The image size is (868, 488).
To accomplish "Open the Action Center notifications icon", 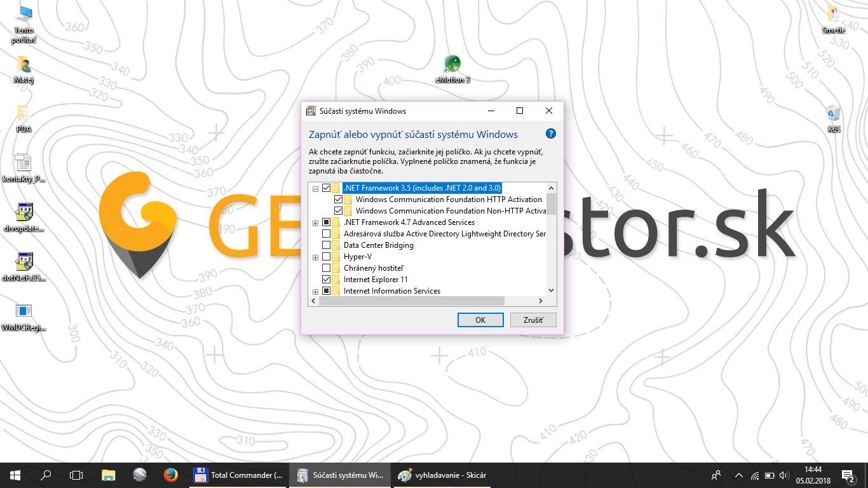I will tap(848, 475).
